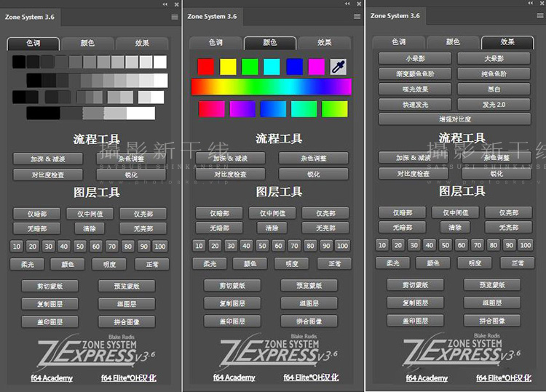Switch to 色调 tab in the effects panel
The image size is (546, 392).
[x=399, y=41]
